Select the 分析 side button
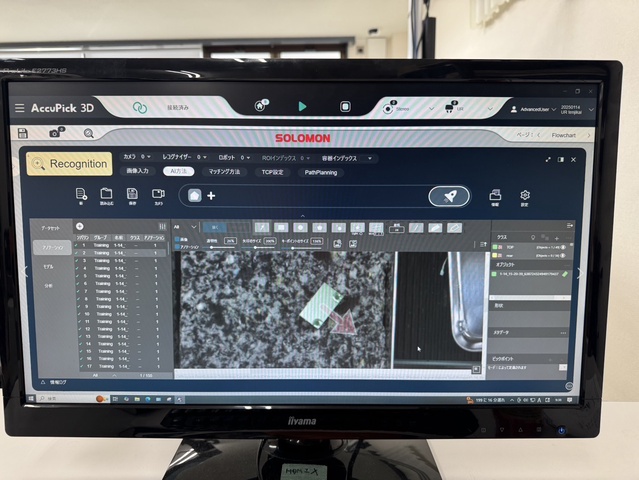Image resolution: width=639 pixels, height=480 pixels. coord(48,286)
